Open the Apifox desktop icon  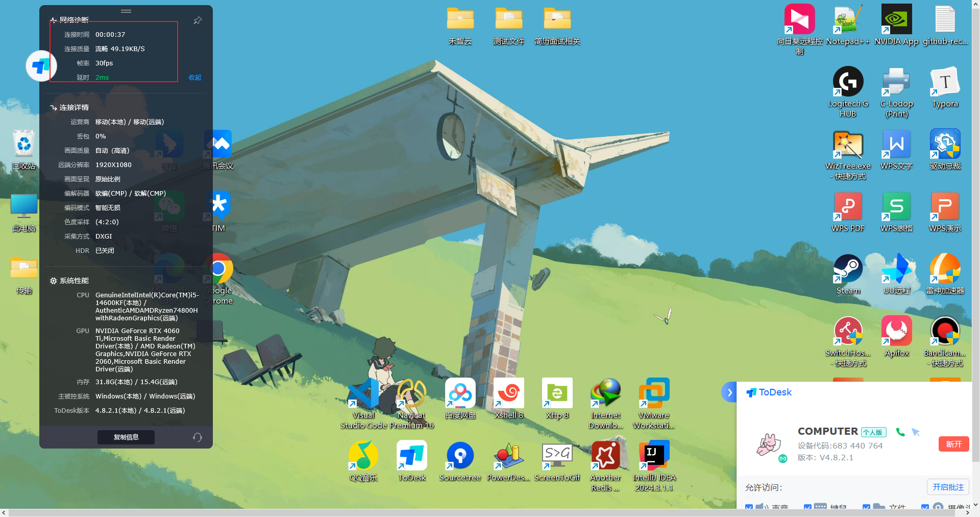point(896,337)
